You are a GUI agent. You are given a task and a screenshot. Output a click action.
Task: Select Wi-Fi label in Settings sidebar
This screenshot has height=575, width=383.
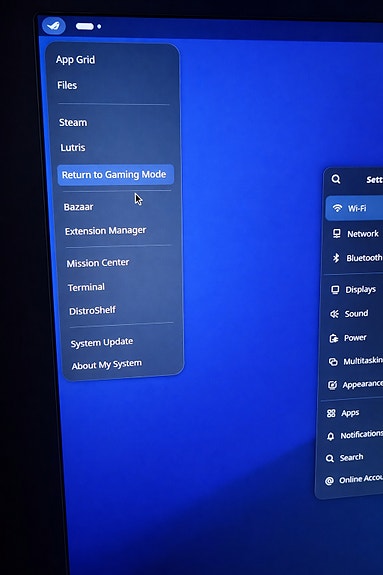(357, 208)
